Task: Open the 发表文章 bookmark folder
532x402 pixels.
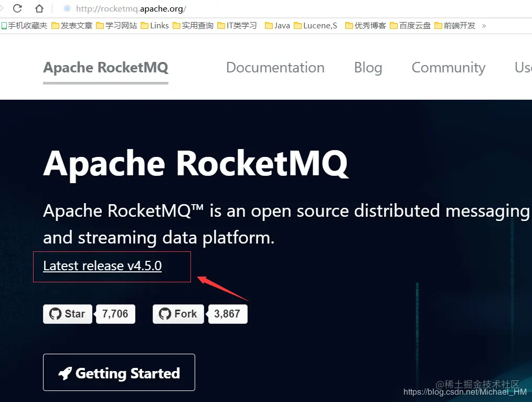Action: click(72, 26)
